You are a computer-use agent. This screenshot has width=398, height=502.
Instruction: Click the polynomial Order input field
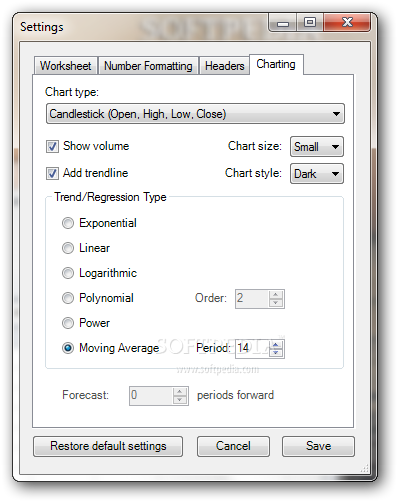pos(252,299)
